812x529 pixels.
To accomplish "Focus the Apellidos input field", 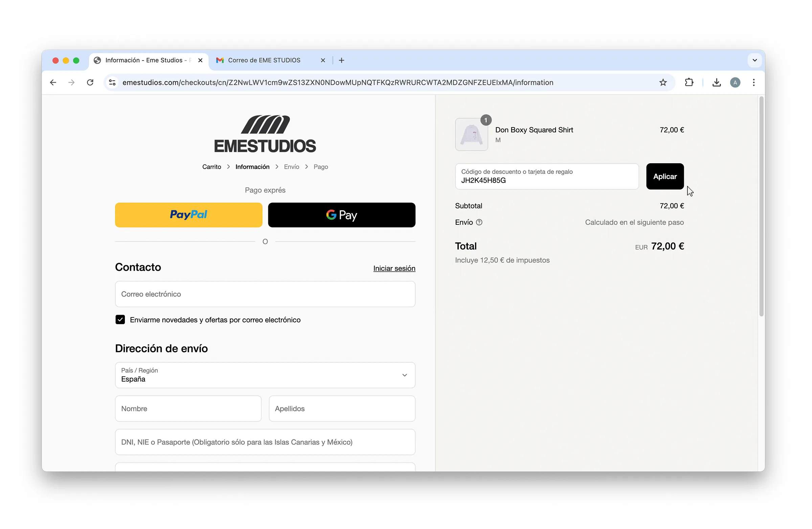I will tap(342, 408).
